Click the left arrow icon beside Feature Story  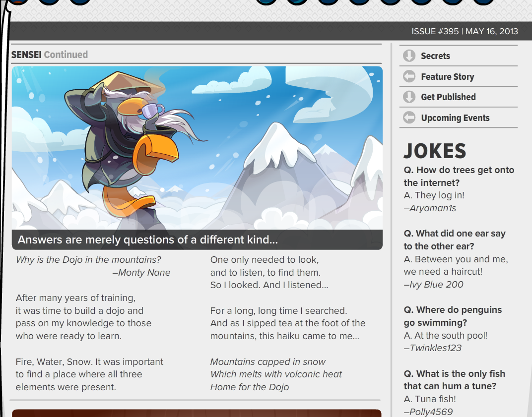pos(409,76)
